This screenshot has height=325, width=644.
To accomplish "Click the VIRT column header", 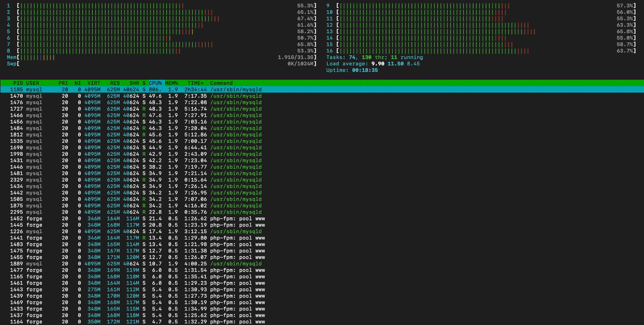I will (94, 83).
